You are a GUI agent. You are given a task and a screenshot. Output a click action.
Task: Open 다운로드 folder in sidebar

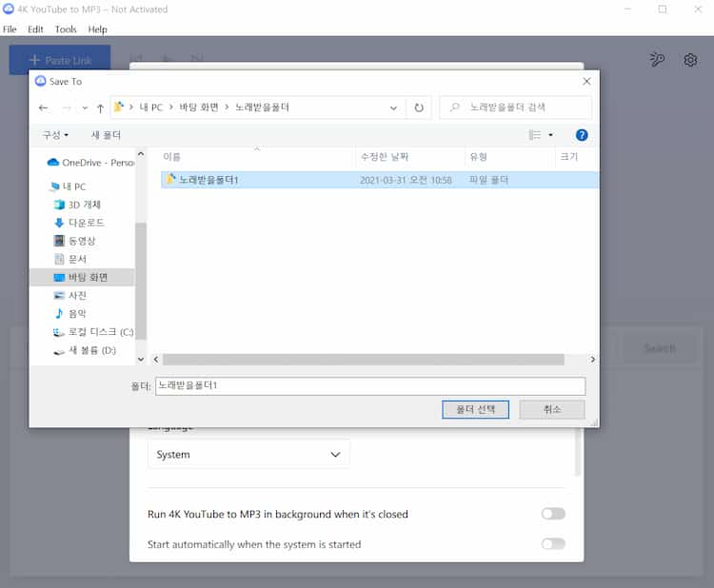[80, 223]
